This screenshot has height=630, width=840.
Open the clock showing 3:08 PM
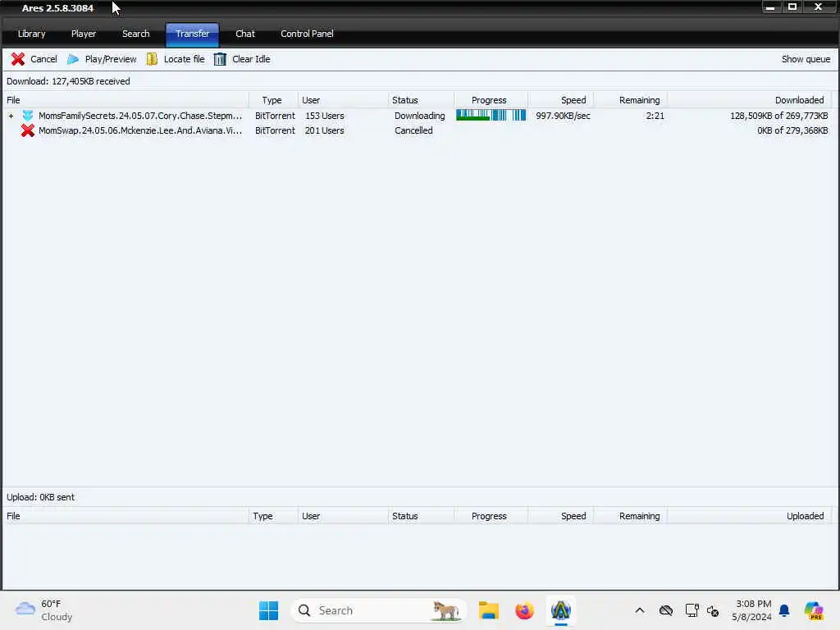click(x=752, y=610)
